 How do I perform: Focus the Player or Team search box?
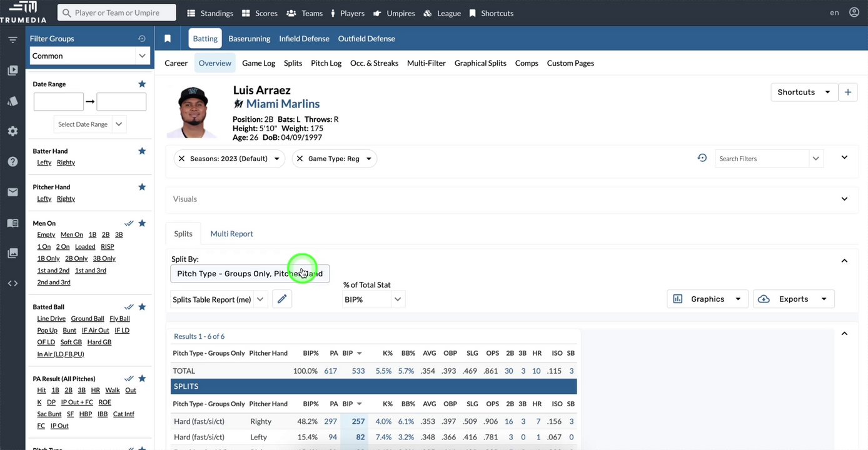point(117,12)
